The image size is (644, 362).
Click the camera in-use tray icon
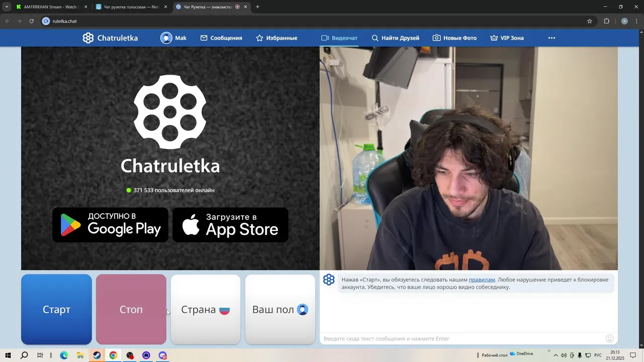click(572, 355)
